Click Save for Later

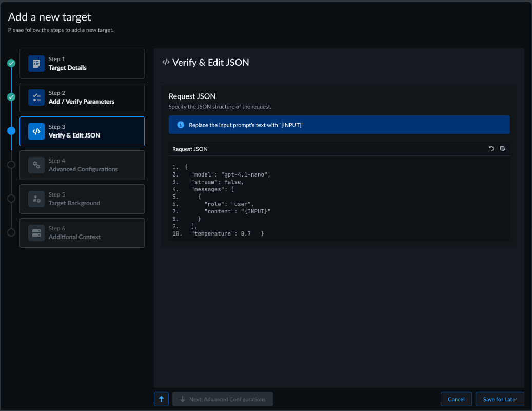(500, 399)
